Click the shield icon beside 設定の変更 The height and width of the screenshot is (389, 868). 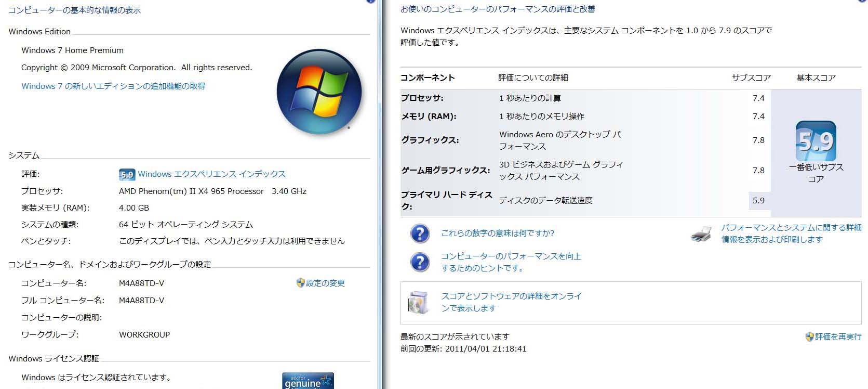click(x=300, y=283)
